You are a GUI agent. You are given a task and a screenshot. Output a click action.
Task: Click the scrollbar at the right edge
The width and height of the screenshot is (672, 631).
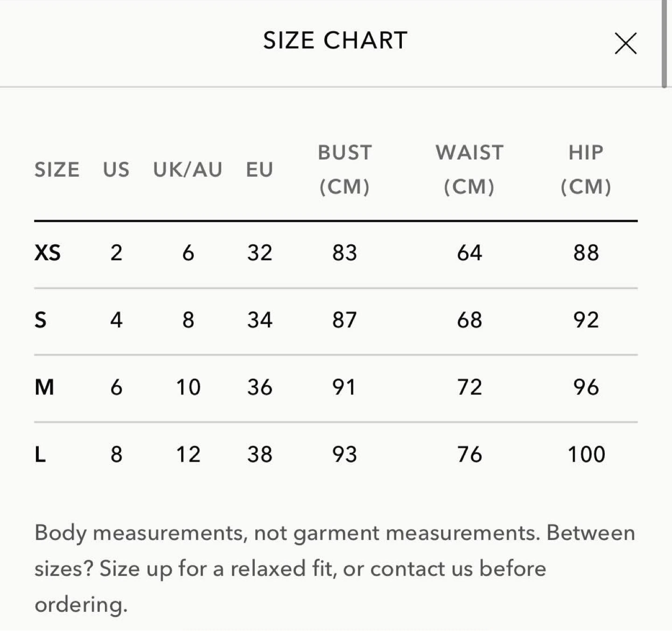tap(664, 44)
